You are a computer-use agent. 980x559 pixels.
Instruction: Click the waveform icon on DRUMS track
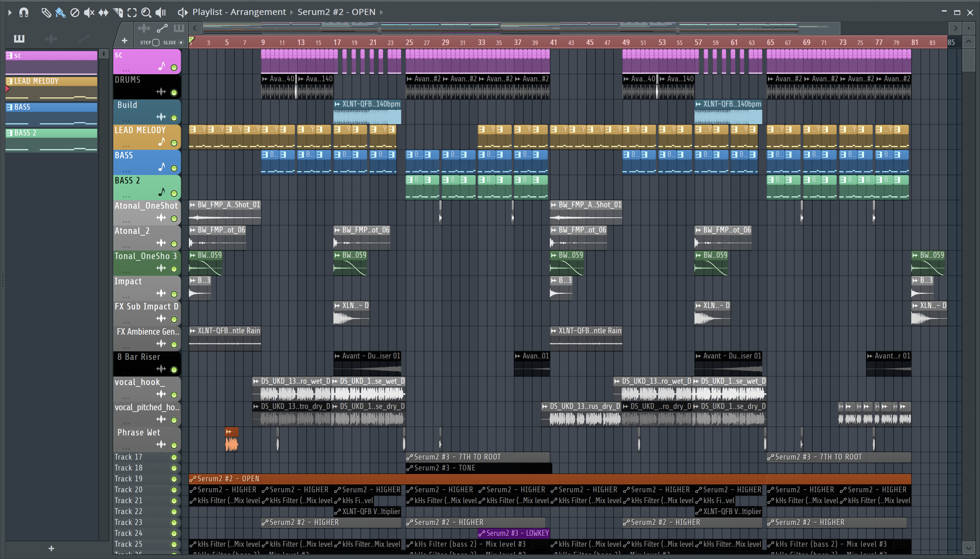click(161, 92)
